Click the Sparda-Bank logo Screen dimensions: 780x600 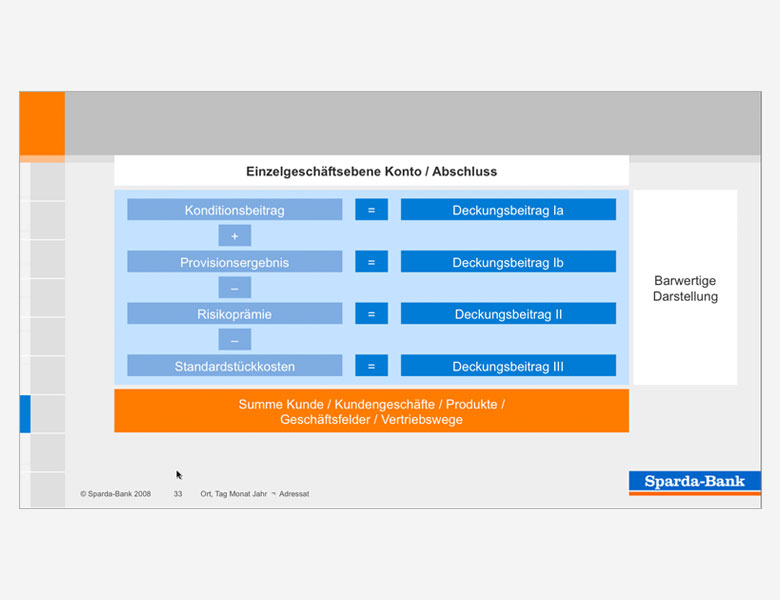click(694, 482)
